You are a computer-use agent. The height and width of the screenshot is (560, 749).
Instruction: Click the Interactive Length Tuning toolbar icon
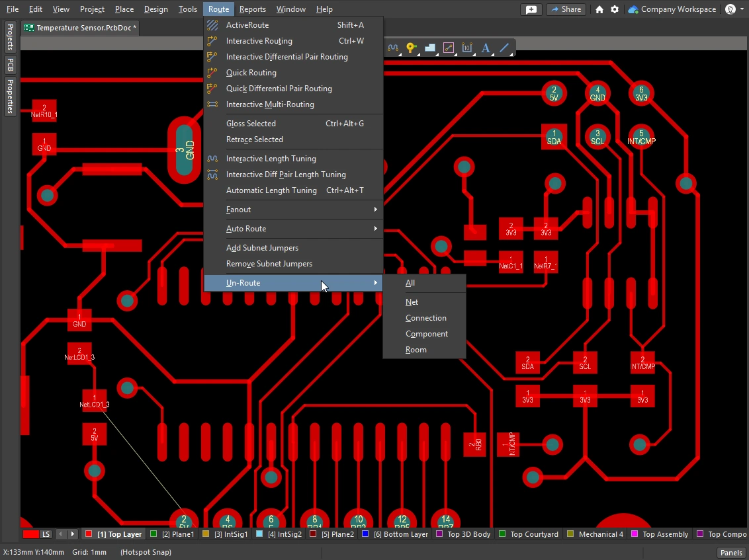click(393, 48)
